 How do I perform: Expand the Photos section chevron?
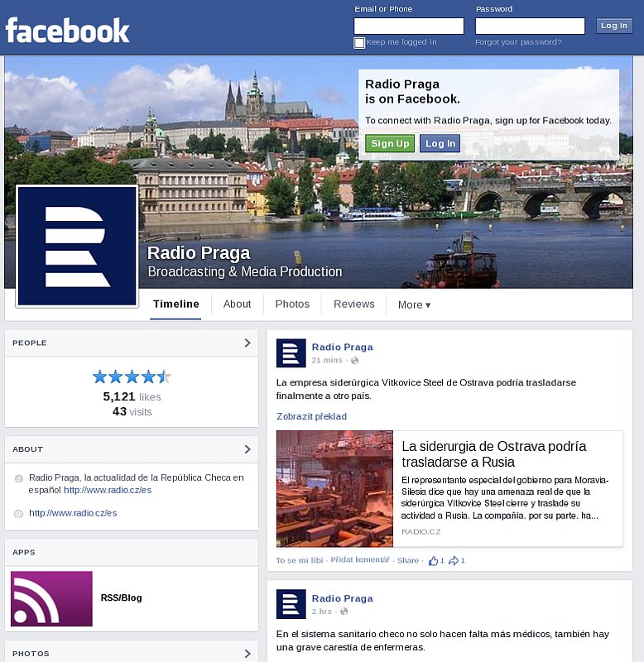pyautogui.click(x=247, y=654)
